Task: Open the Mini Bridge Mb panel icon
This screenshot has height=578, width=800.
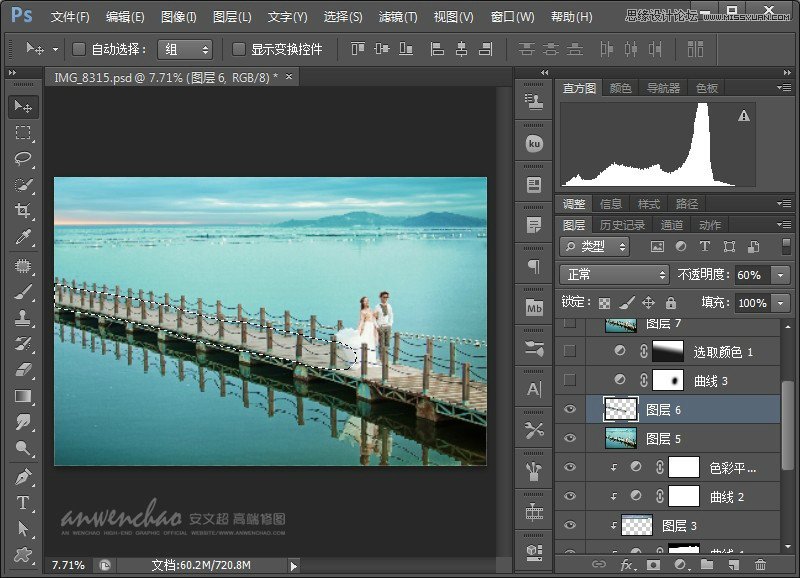Action: pyautogui.click(x=534, y=308)
